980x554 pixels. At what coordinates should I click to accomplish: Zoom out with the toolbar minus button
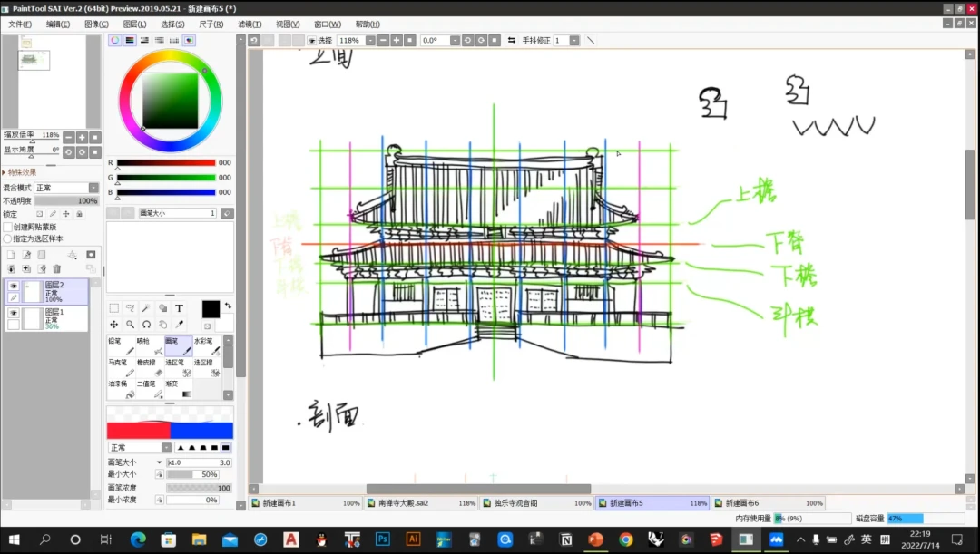383,40
